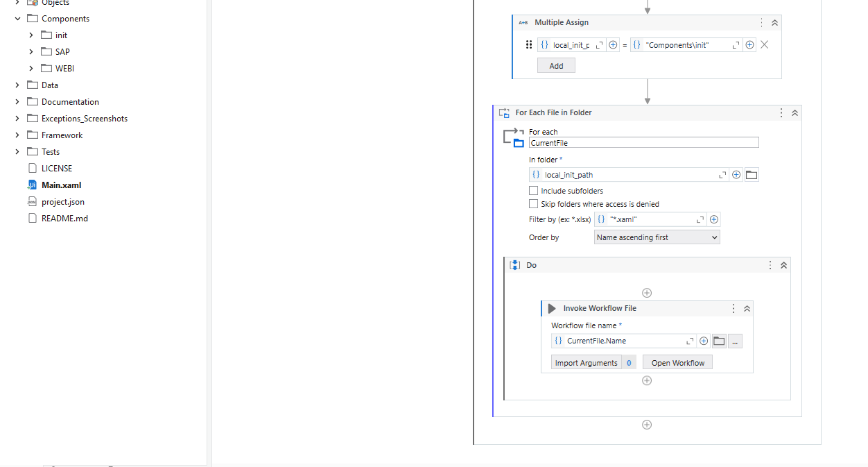Open the Invoke Workflow File three-dot menu

[x=734, y=308]
